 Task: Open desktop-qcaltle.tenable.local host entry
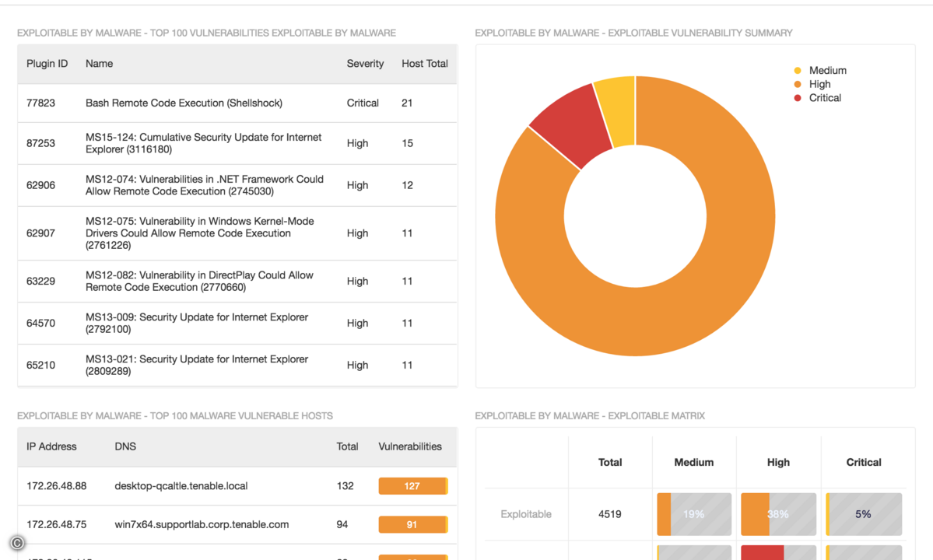point(181,485)
